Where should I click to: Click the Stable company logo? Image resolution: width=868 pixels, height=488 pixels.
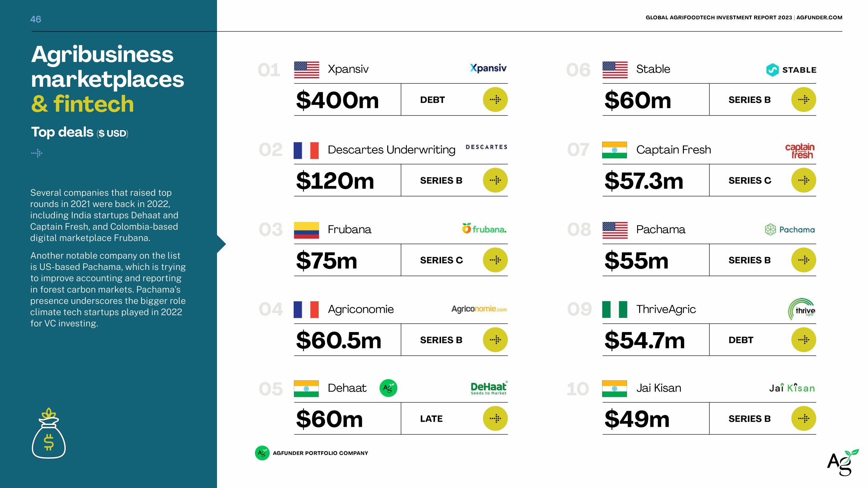pyautogui.click(x=791, y=70)
